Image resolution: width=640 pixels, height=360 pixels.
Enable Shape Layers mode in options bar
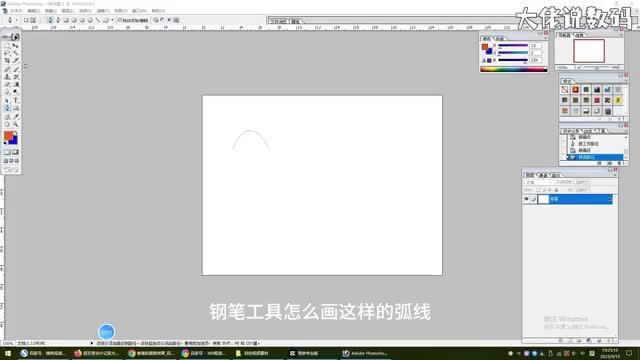pos(26,20)
